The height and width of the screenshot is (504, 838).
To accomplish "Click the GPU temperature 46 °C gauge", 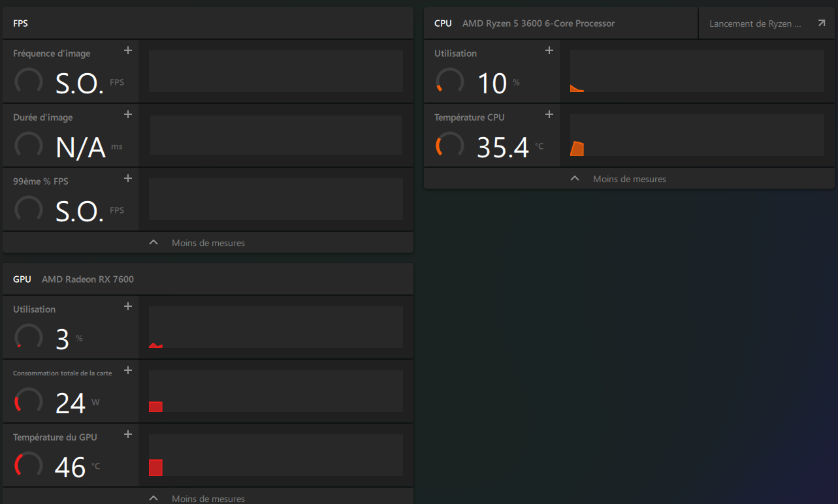I will click(x=29, y=465).
